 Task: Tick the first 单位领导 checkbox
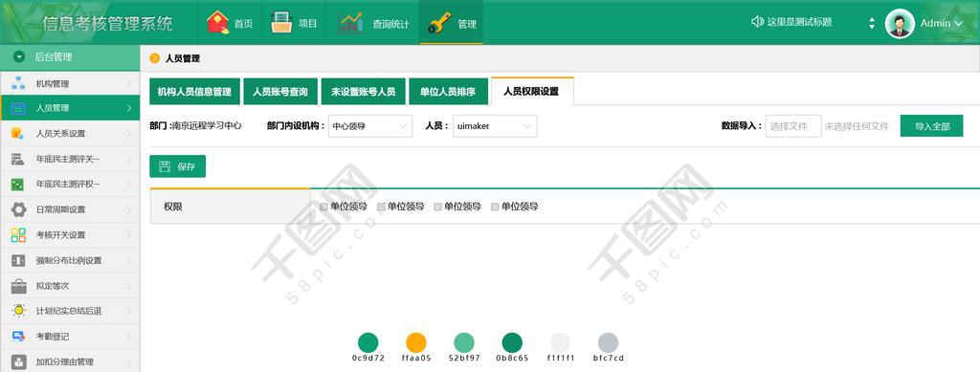tap(323, 207)
